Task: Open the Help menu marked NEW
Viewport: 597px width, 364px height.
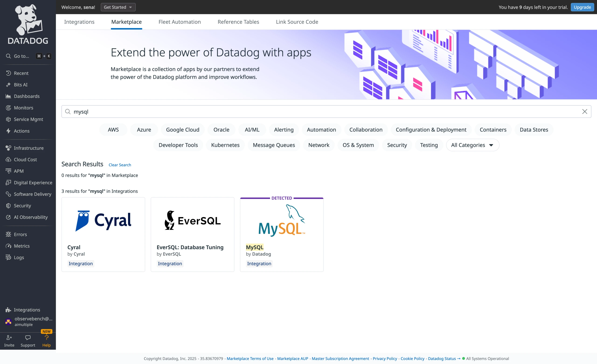Action: (x=46, y=341)
